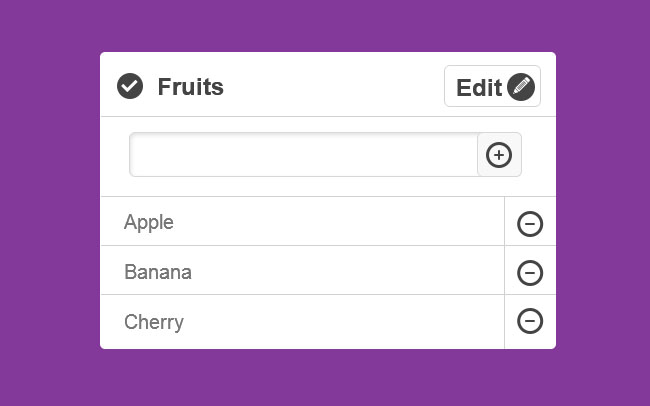
Task: Click the Edit text label
Action: point(479,87)
